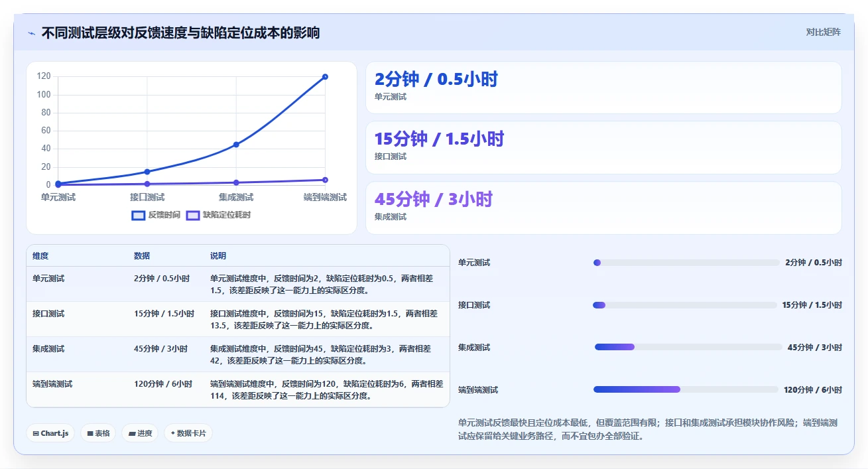Viewport: 868px width, 469px height.
Task: Click the 接口测试 progress bar
Action: pos(685,305)
